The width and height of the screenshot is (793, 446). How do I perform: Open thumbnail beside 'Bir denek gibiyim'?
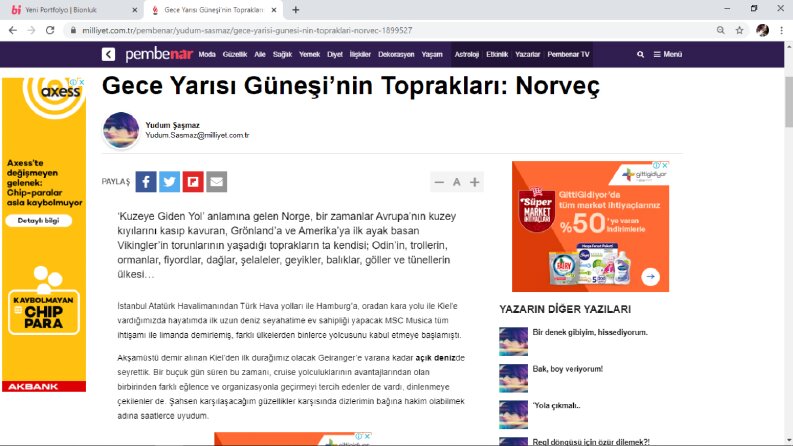point(513,341)
